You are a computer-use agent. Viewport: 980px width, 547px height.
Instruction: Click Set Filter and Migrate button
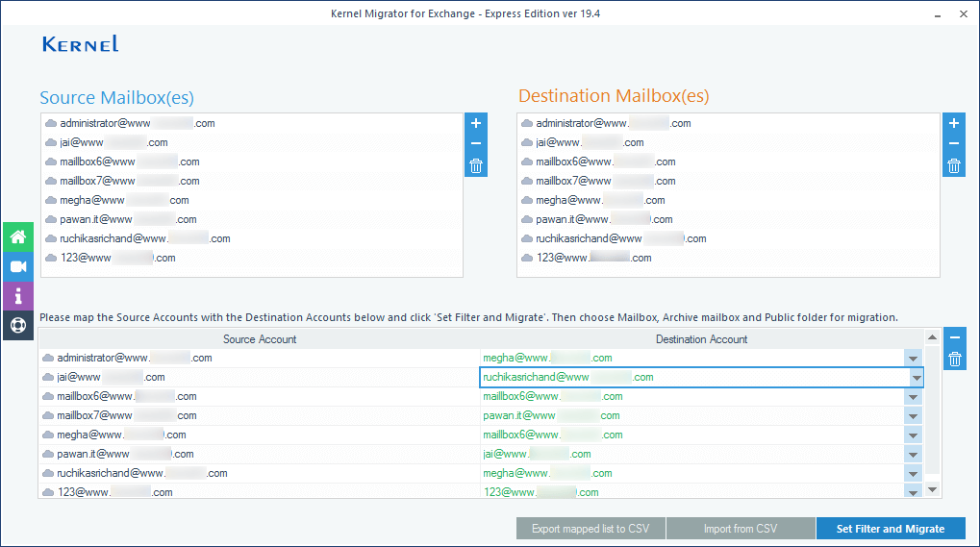(x=891, y=529)
